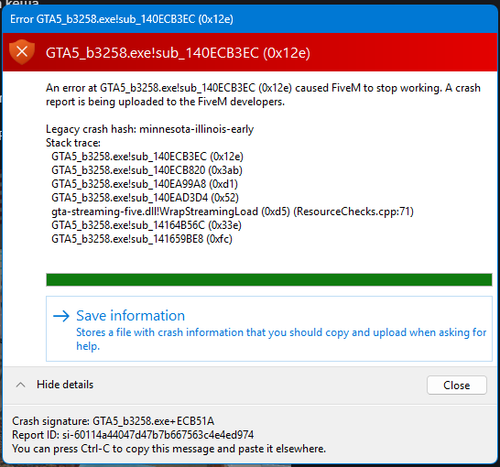The width and height of the screenshot is (500, 467).
Task: Click the Report ID line
Action: click(133, 435)
